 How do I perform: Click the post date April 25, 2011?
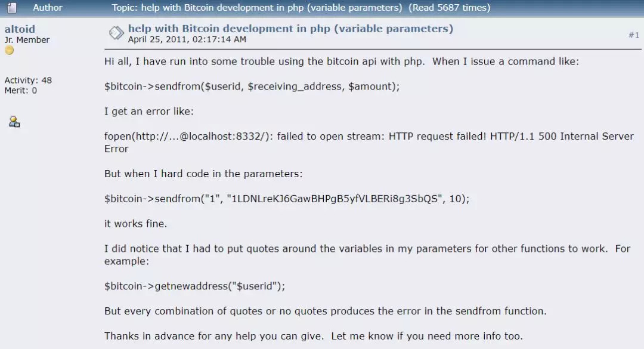pos(187,39)
